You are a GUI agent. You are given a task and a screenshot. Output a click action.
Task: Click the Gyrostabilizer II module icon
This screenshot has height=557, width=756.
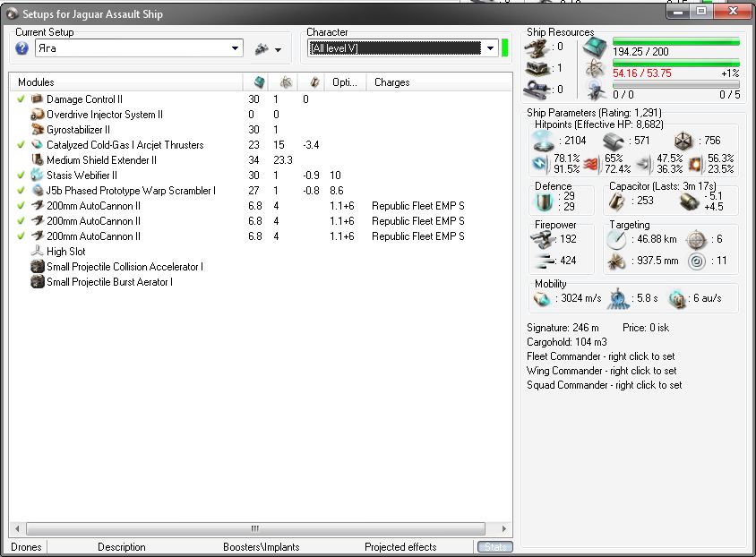coord(37,130)
